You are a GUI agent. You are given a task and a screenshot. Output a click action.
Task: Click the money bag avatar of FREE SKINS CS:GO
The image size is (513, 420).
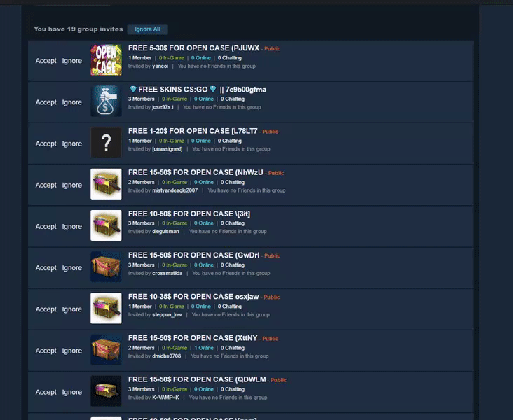(106, 101)
